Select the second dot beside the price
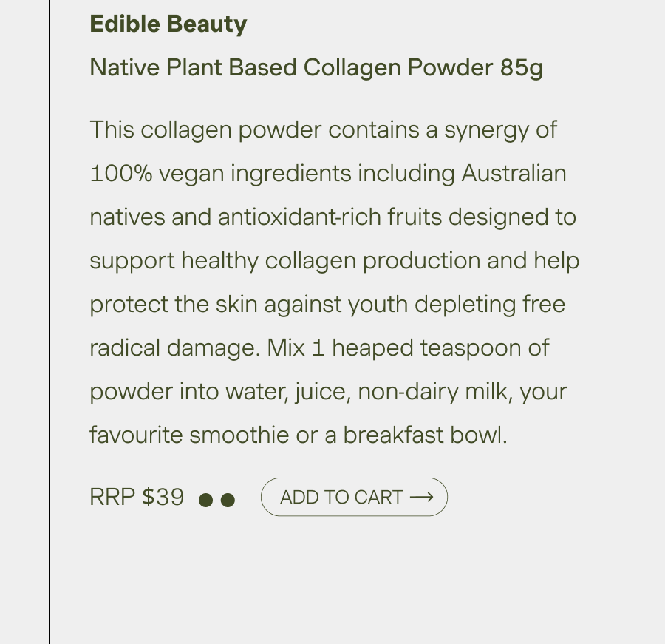The image size is (665, 644). click(x=228, y=500)
